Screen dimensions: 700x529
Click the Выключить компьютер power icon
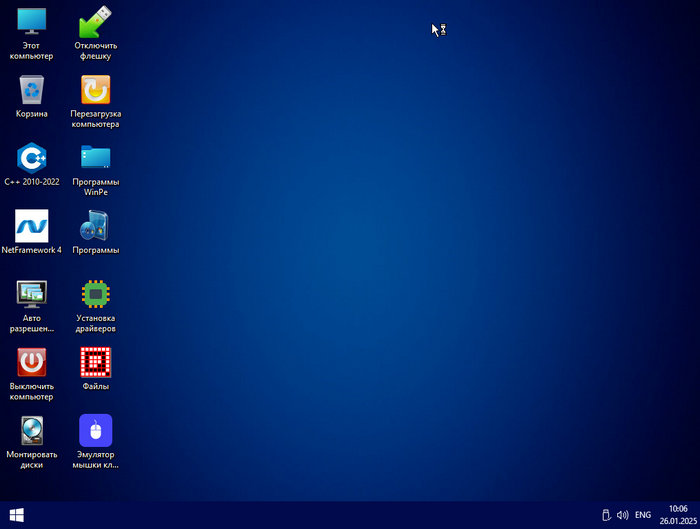tap(31, 362)
